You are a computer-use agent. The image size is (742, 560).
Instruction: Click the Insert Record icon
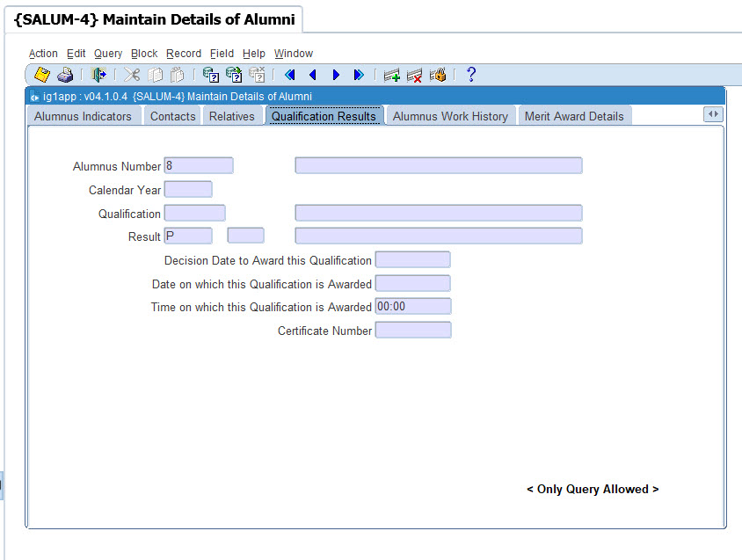point(392,75)
